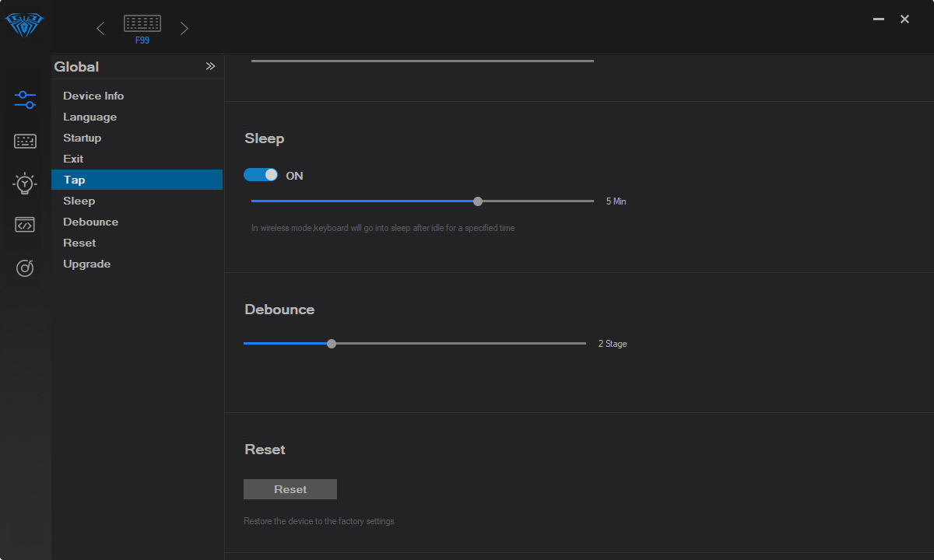Select the F99 keyboard device icon
Screen dimensions: 934x560
point(142,27)
